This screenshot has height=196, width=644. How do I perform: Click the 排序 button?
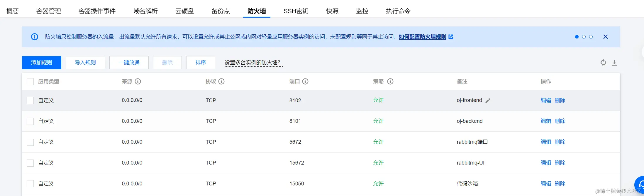coord(201,63)
